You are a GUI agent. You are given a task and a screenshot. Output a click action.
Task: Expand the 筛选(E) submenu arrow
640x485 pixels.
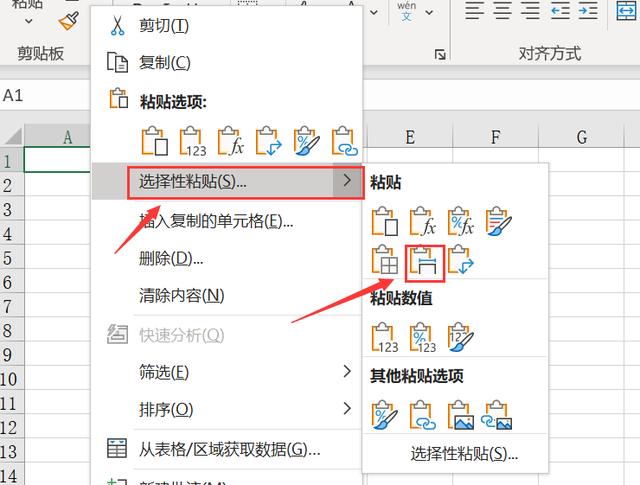[347, 371]
